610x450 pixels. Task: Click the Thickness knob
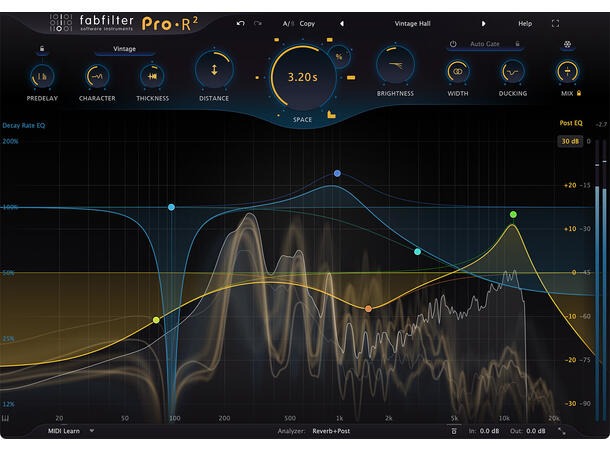click(152, 76)
